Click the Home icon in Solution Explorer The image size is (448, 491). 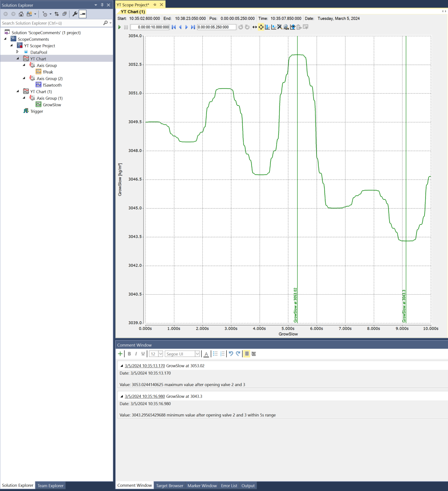tap(21, 14)
